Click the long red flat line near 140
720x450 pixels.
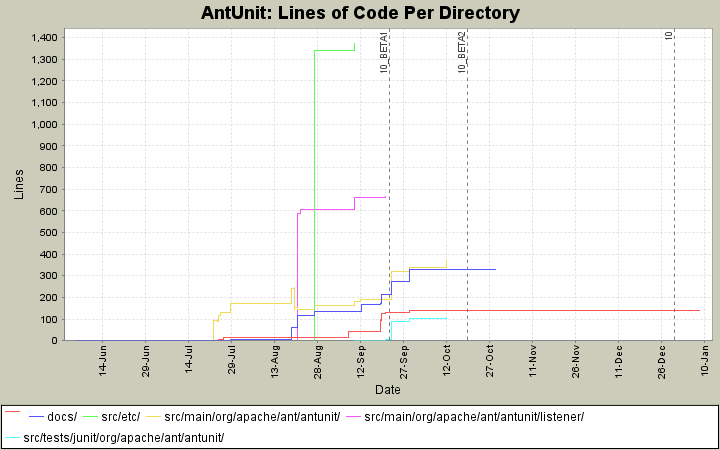tap(554, 310)
